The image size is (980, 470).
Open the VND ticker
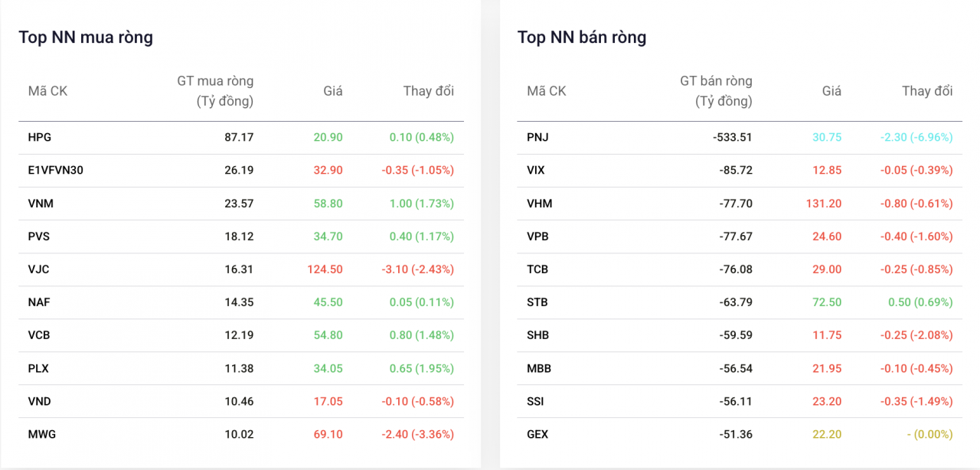[40, 401]
